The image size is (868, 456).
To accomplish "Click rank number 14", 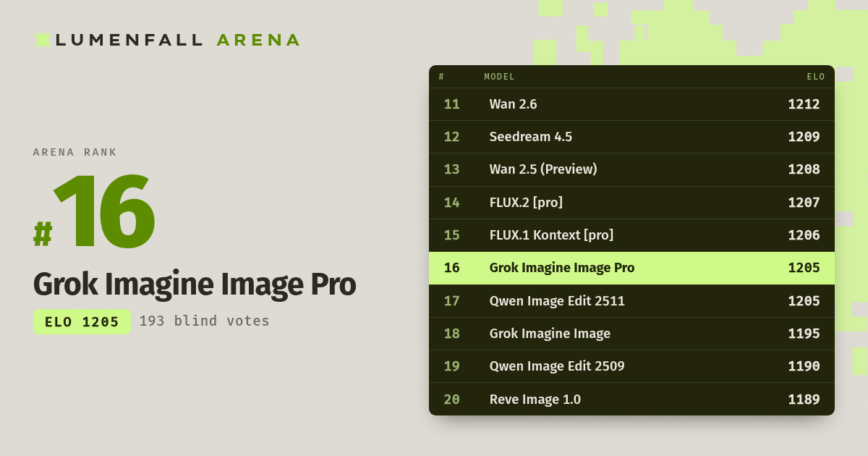I will 452,203.
